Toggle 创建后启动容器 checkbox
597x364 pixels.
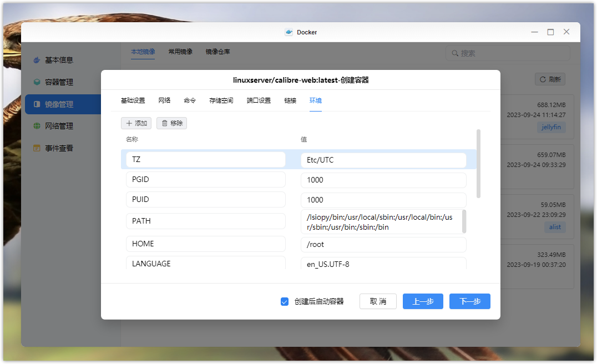coord(285,302)
